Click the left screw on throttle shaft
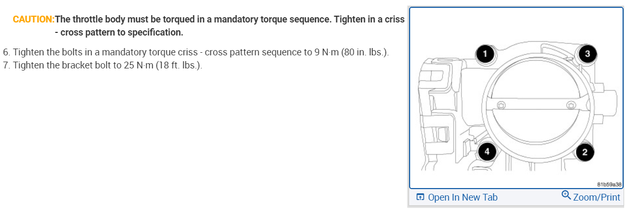 click(x=501, y=105)
